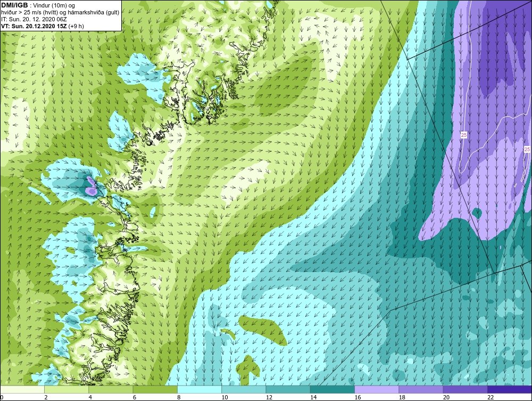The height and width of the screenshot is (401, 532).
Task: Click the 0–2 m/s pale yellow legend swatch
Action: pos(22,389)
